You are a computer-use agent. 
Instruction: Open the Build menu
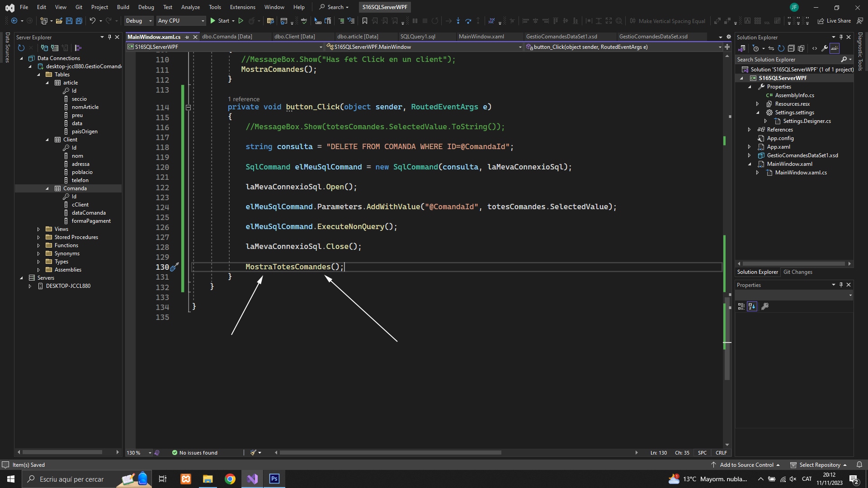pos(123,7)
